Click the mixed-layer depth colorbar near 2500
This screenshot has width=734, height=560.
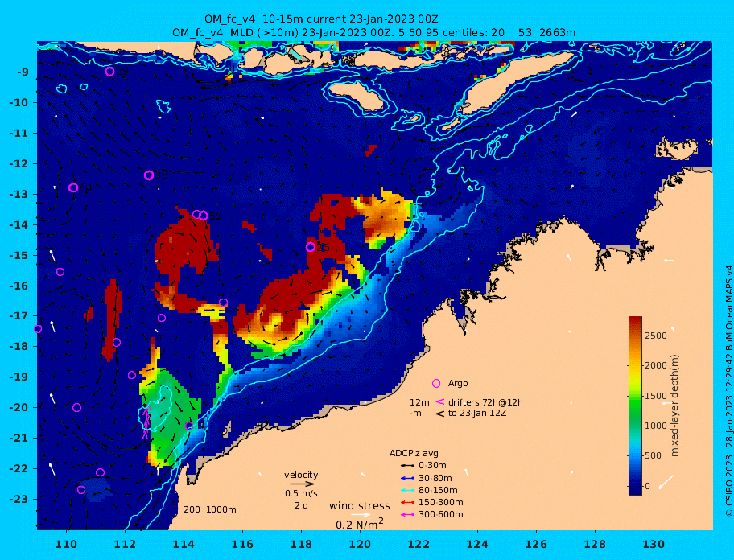pyautogui.click(x=636, y=336)
